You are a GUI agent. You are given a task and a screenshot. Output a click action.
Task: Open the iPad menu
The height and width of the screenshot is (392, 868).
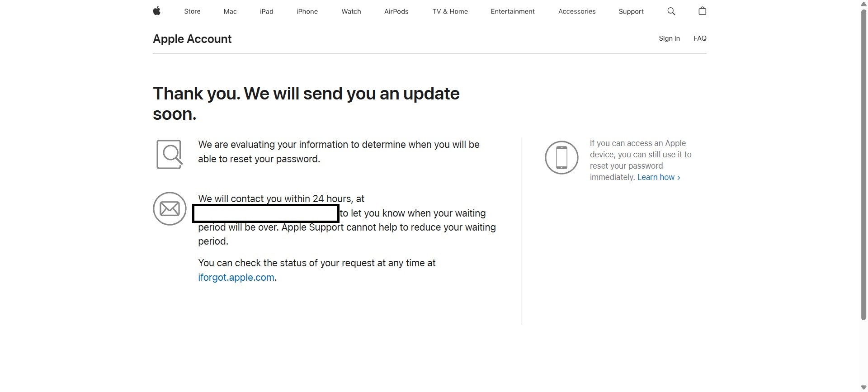267,11
